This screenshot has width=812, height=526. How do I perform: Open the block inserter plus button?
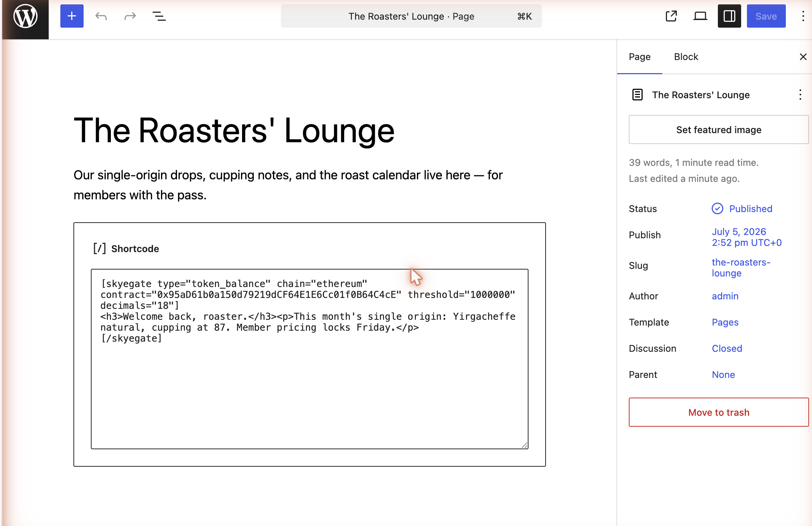point(72,16)
